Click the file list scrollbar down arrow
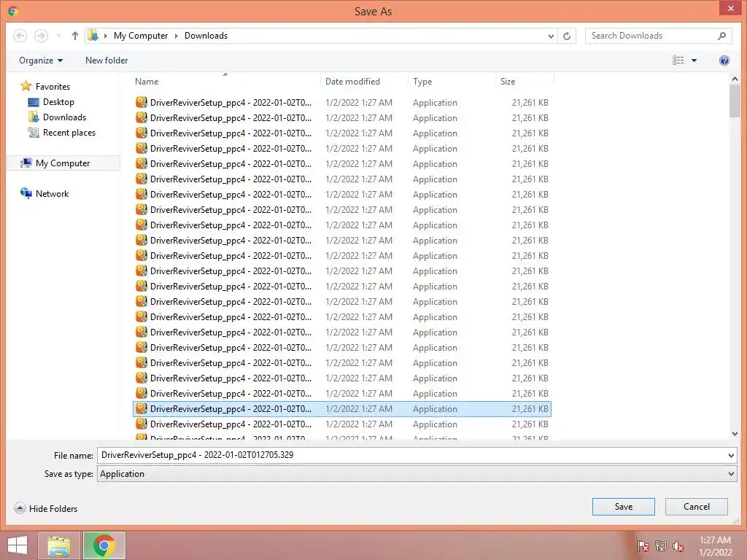Viewport: 747px width, 560px height. (735, 434)
